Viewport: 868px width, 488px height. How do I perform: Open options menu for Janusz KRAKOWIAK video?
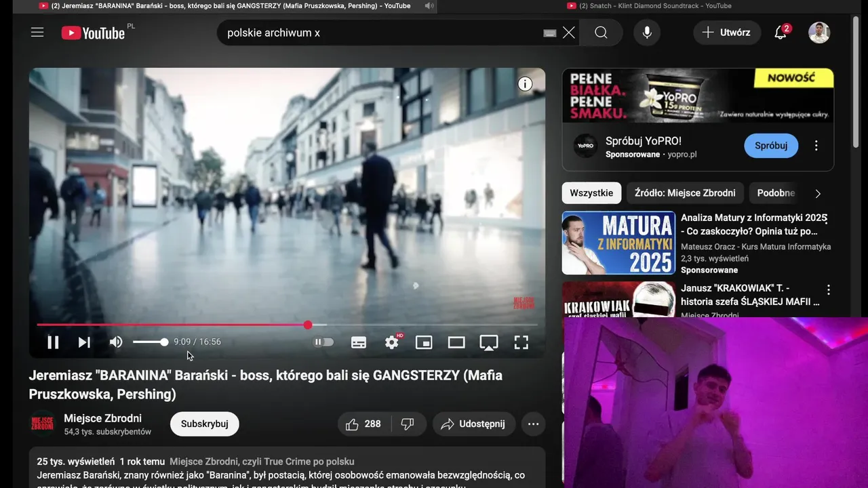[x=828, y=289]
